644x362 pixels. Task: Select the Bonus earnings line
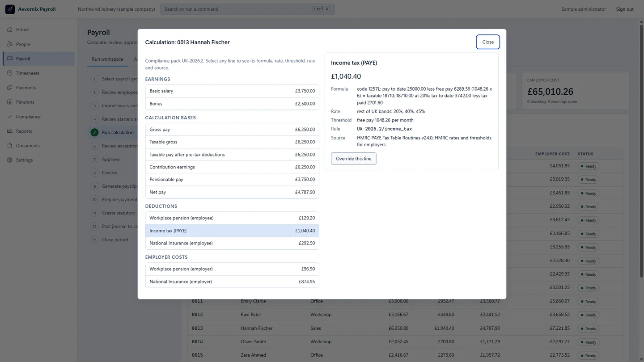(x=232, y=104)
